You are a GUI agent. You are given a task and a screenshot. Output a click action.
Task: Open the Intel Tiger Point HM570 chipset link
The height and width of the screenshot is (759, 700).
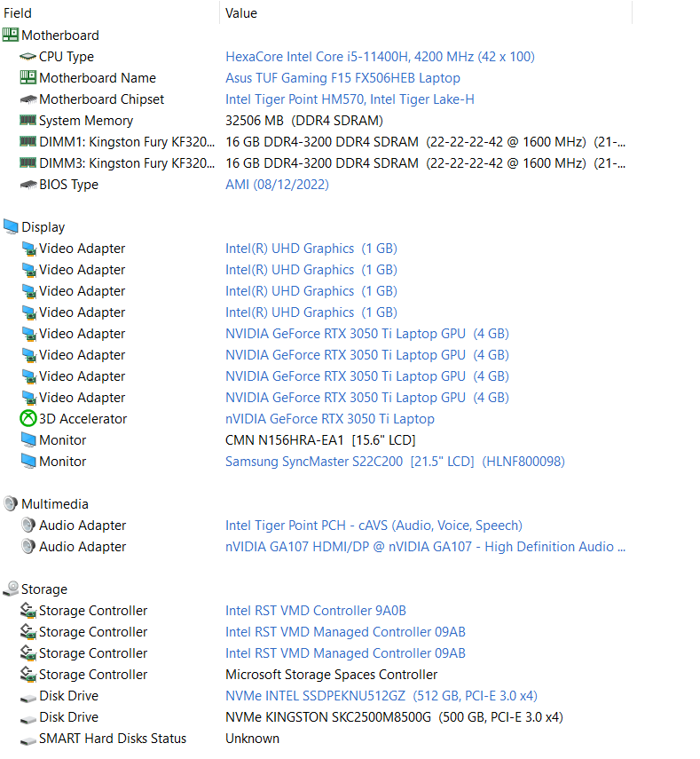(350, 99)
